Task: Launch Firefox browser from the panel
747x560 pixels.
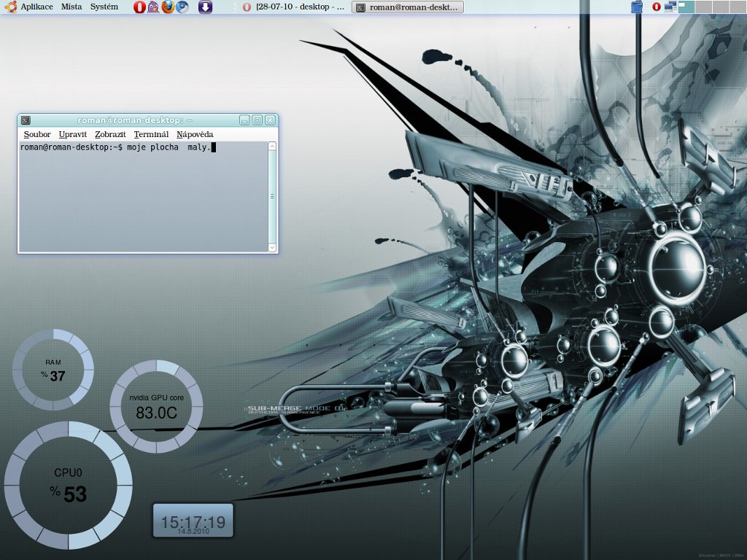Action: (x=168, y=7)
